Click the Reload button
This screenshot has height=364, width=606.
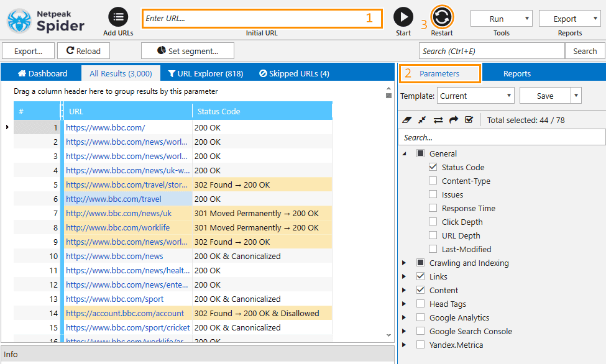click(83, 51)
